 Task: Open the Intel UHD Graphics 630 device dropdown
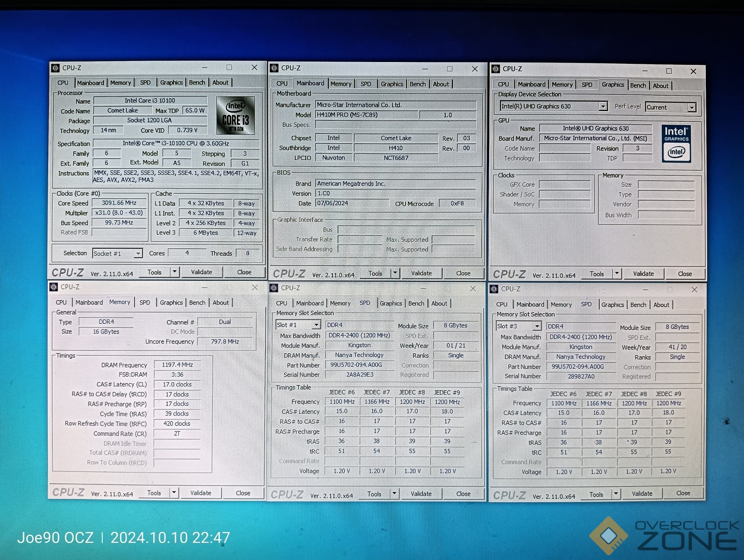click(603, 106)
